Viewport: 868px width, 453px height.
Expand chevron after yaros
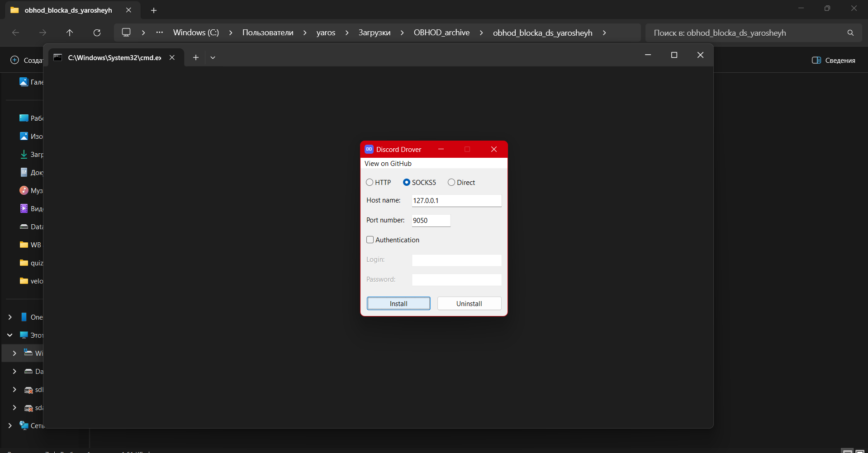tap(347, 33)
